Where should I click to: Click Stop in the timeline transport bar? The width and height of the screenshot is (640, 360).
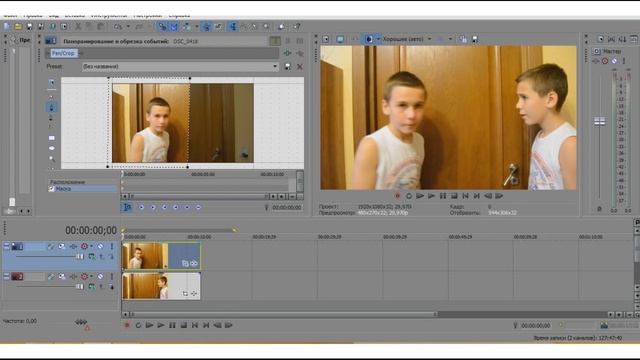tap(184, 325)
